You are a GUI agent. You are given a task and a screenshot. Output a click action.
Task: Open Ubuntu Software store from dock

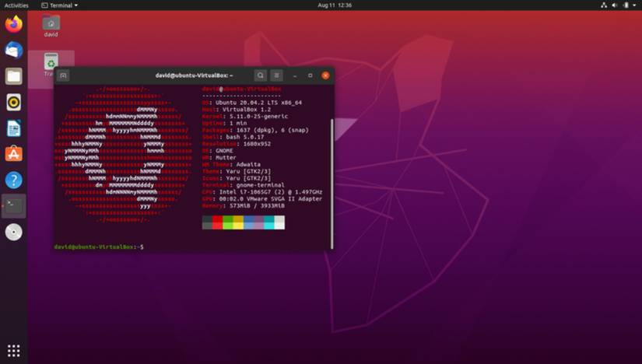point(13,154)
